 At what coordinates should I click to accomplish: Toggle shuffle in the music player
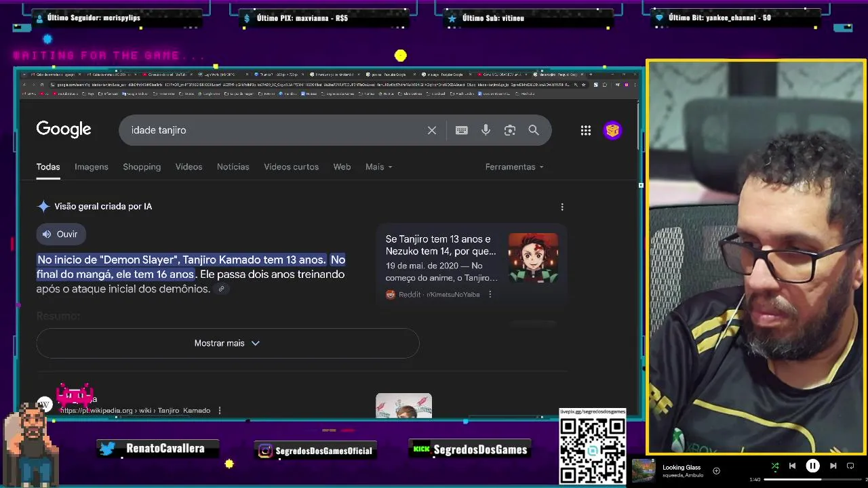click(x=774, y=466)
